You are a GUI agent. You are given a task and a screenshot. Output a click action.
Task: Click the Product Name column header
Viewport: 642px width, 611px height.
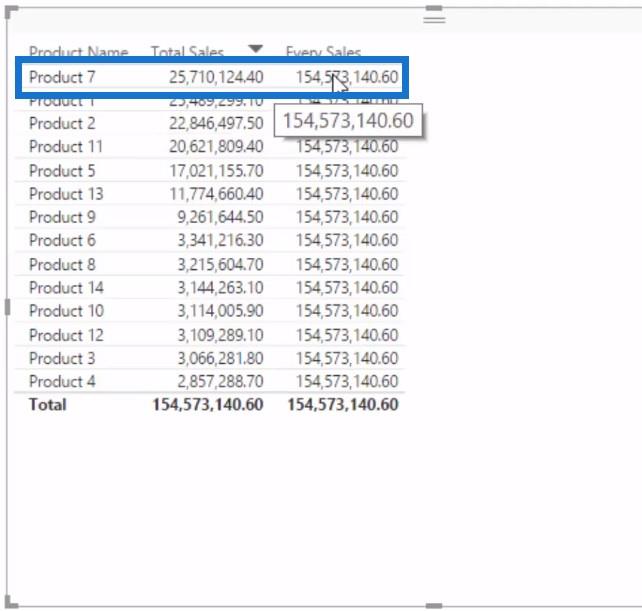click(79, 51)
